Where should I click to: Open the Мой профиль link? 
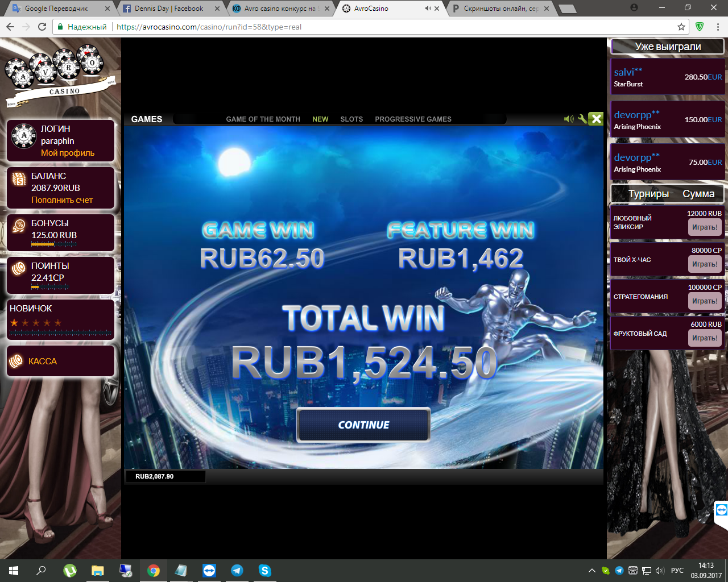coord(68,153)
